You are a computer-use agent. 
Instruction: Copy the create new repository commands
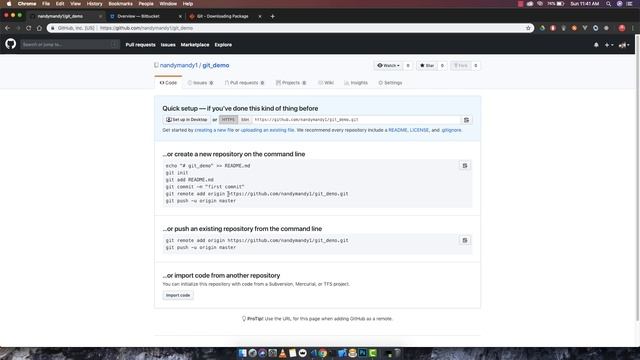click(464, 166)
